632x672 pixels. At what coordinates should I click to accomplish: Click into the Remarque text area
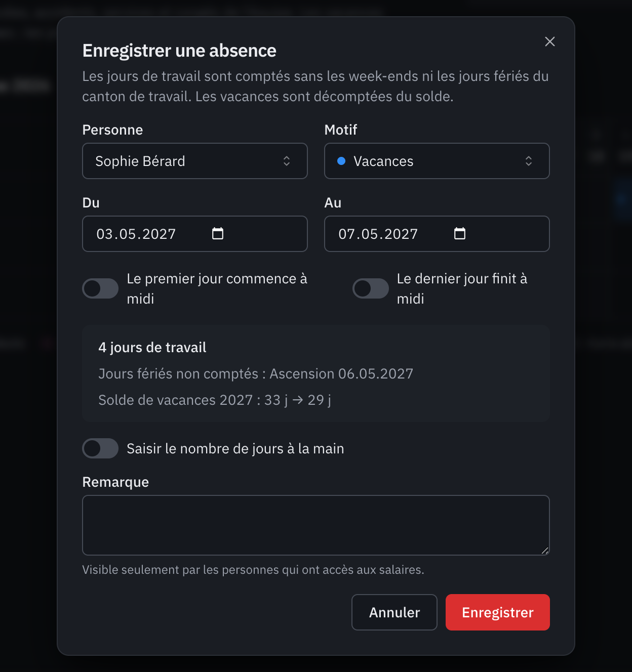pos(316,525)
